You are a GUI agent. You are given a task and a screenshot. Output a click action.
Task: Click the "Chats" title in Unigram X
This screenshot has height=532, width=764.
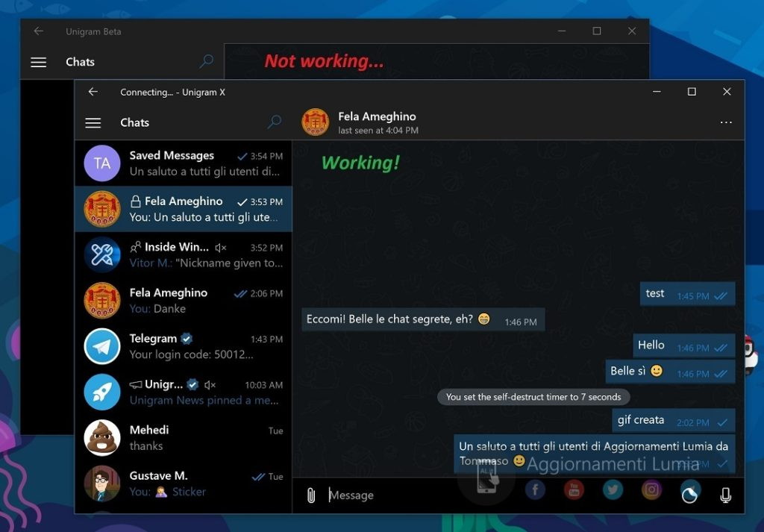[x=134, y=123]
